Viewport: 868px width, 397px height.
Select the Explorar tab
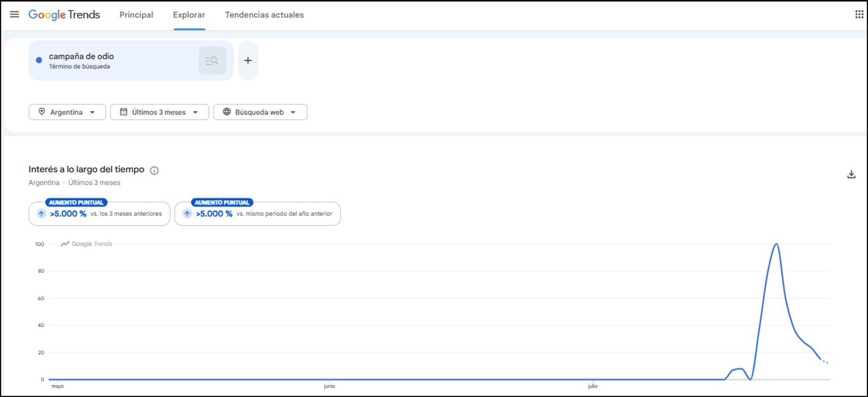[x=189, y=15]
